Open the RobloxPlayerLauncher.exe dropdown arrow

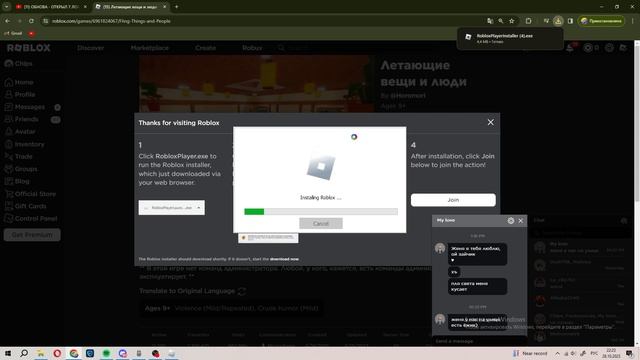[199, 208]
